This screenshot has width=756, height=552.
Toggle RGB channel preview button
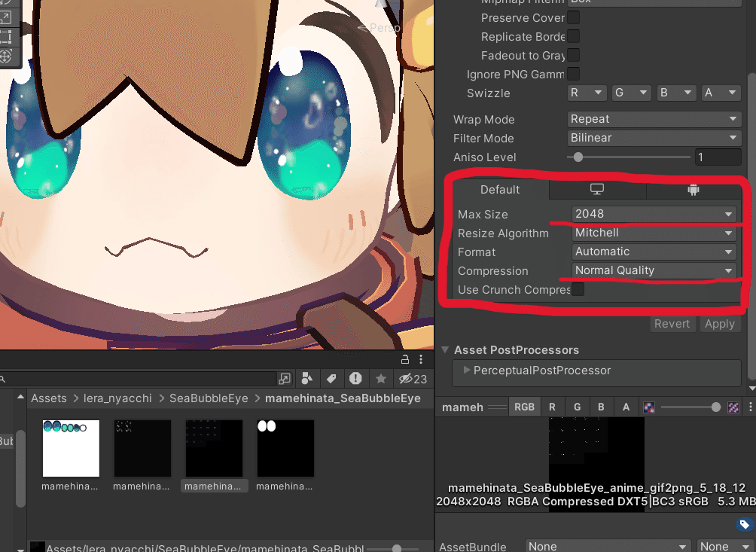click(524, 407)
